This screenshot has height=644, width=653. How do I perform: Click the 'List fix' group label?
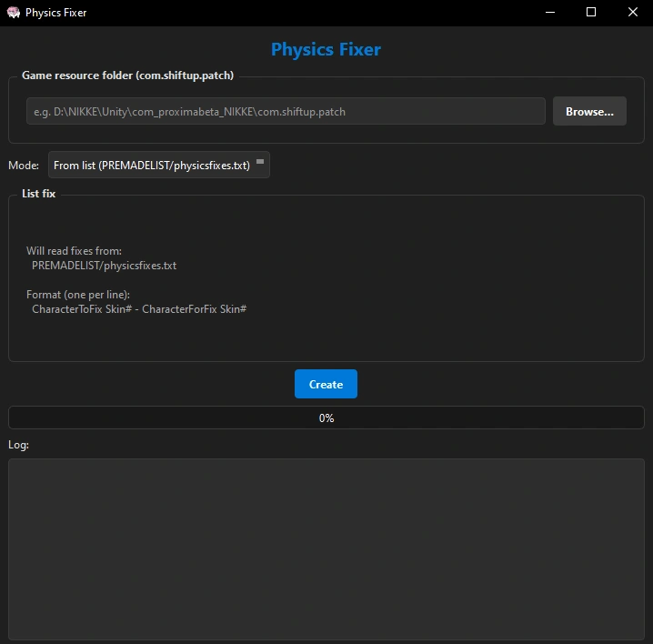[39, 194]
